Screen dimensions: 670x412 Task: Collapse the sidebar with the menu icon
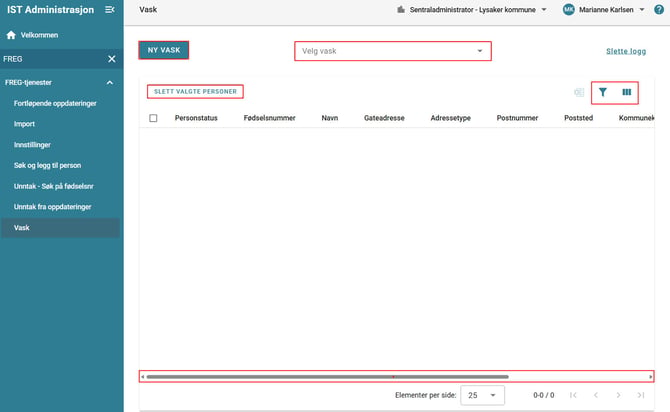click(110, 9)
